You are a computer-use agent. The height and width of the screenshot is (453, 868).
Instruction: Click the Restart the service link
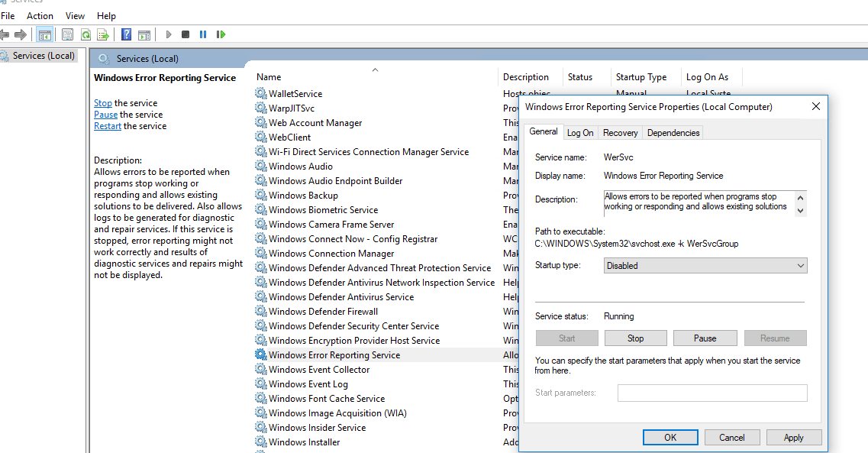pyautogui.click(x=108, y=126)
